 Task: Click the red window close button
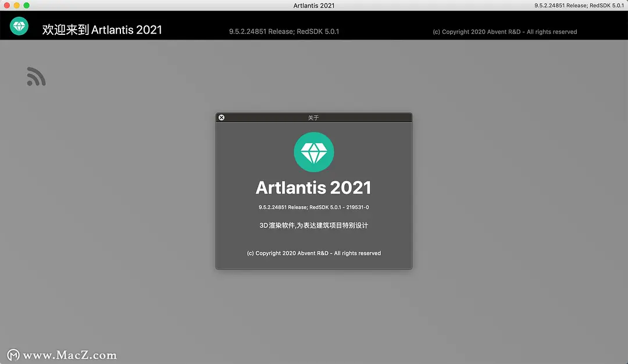pyautogui.click(x=7, y=5)
